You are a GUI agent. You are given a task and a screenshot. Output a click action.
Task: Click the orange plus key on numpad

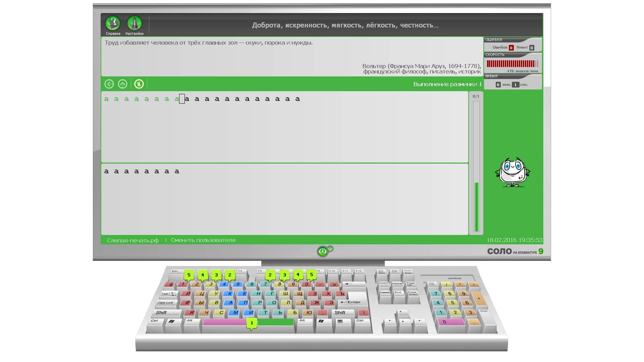tap(479, 298)
